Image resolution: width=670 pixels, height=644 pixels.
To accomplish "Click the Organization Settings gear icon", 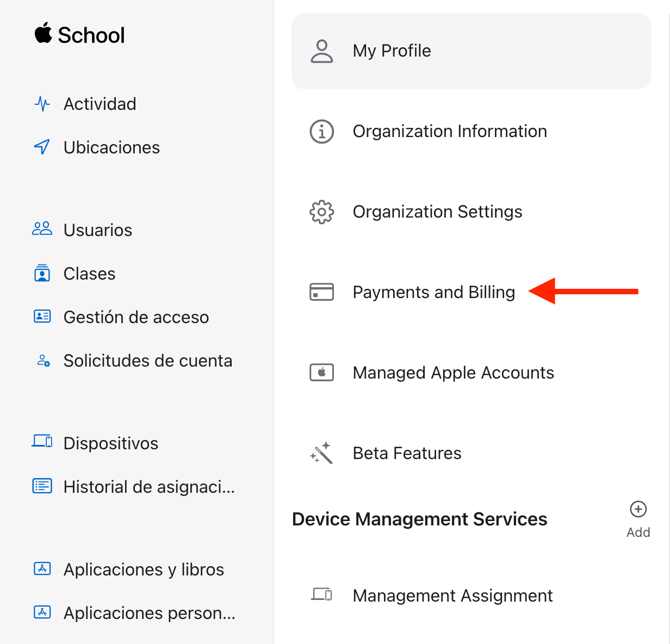I will tap(321, 212).
